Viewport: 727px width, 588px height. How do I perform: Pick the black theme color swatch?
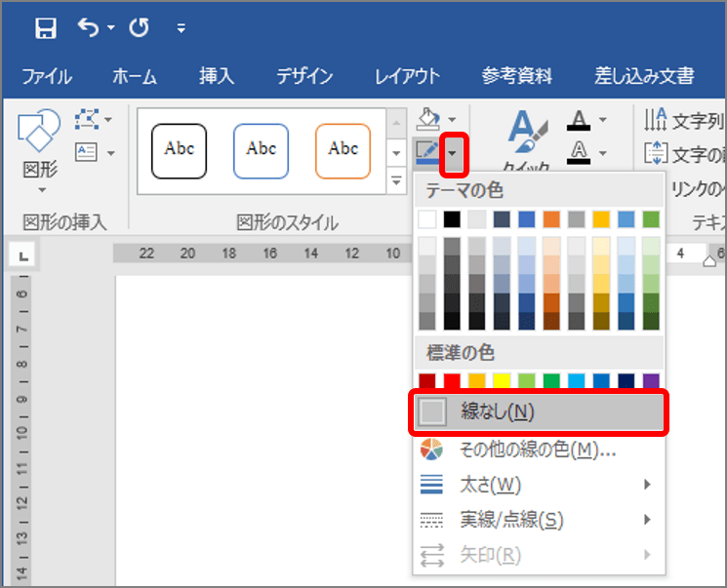452,219
